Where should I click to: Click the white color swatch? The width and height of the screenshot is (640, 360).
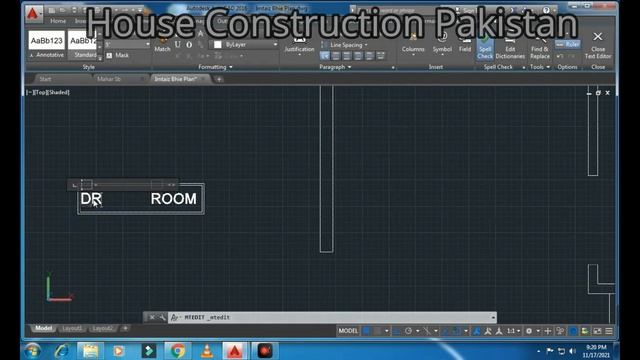pyautogui.click(x=218, y=44)
